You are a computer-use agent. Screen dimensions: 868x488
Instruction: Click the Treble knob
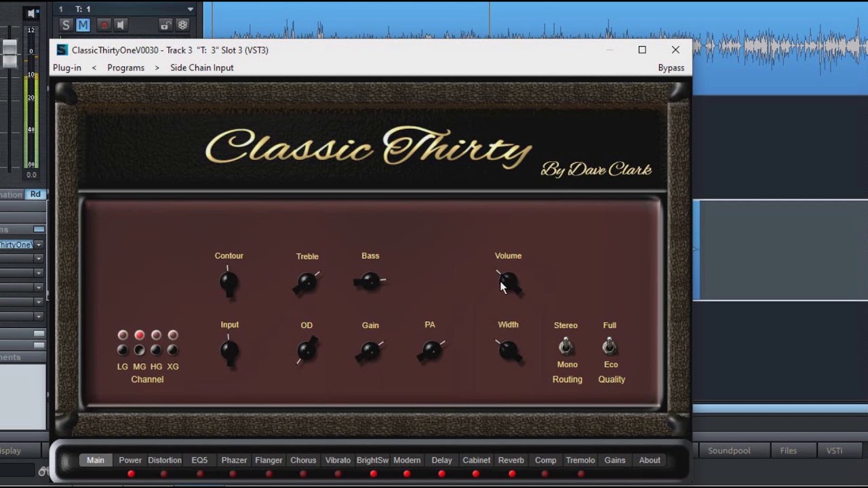coord(307,282)
